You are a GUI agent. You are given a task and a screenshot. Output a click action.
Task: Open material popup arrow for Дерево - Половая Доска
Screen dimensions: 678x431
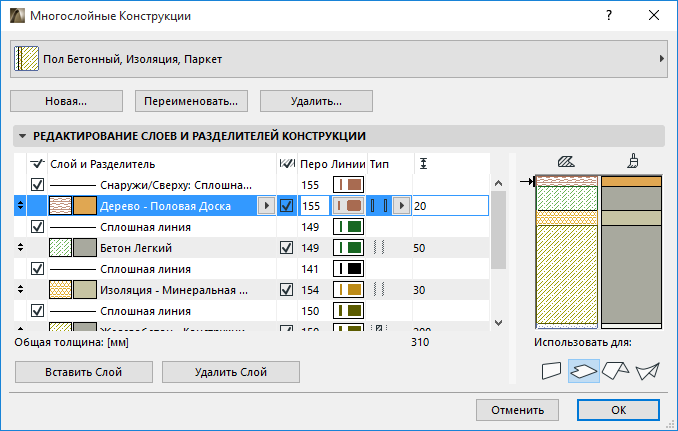click(x=266, y=206)
